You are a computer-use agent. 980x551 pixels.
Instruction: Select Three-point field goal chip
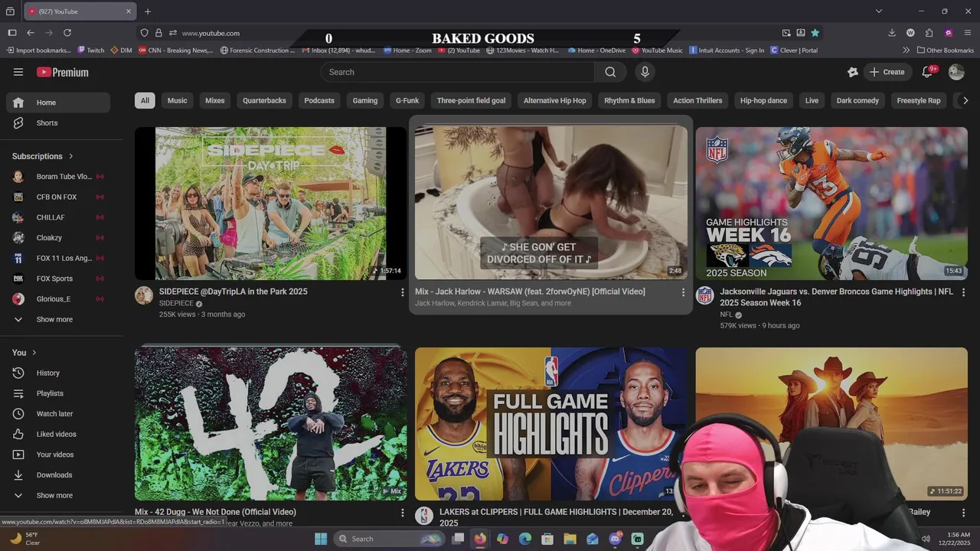[x=471, y=100]
